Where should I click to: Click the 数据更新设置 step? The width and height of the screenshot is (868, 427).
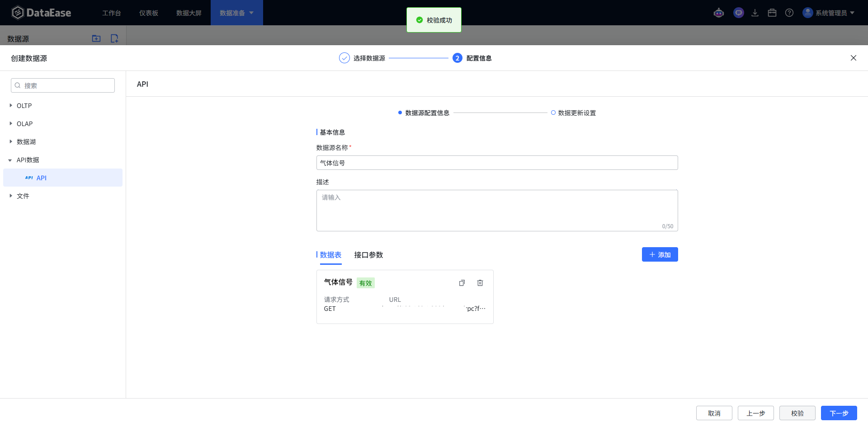[x=573, y=113]
